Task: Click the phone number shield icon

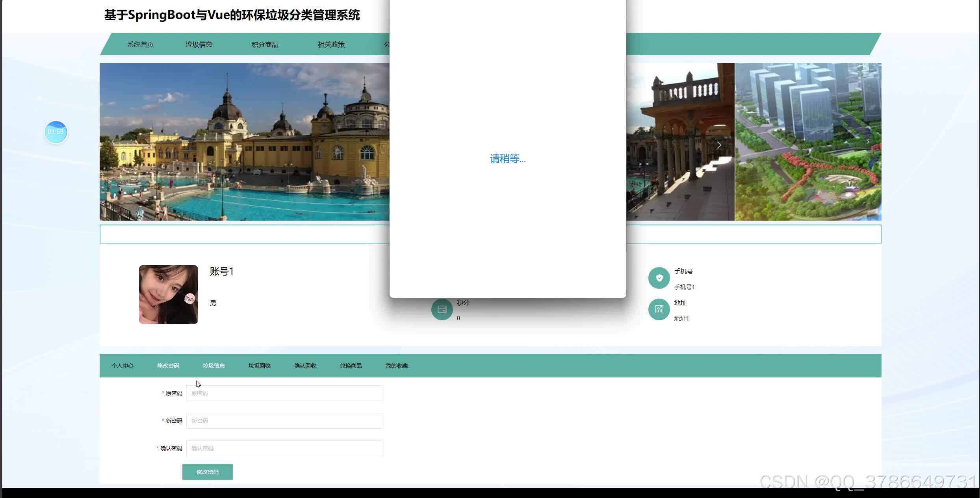Action: coord(659,278)
